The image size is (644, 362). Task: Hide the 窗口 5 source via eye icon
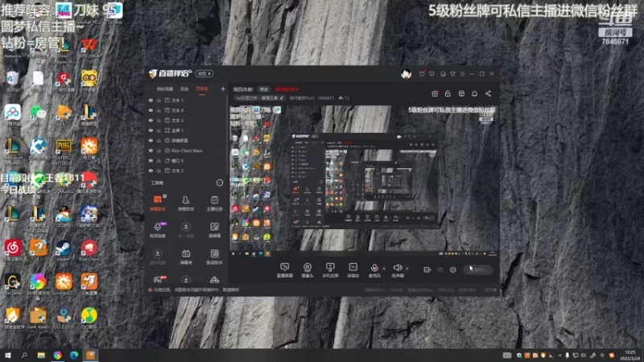pos(151,160)
